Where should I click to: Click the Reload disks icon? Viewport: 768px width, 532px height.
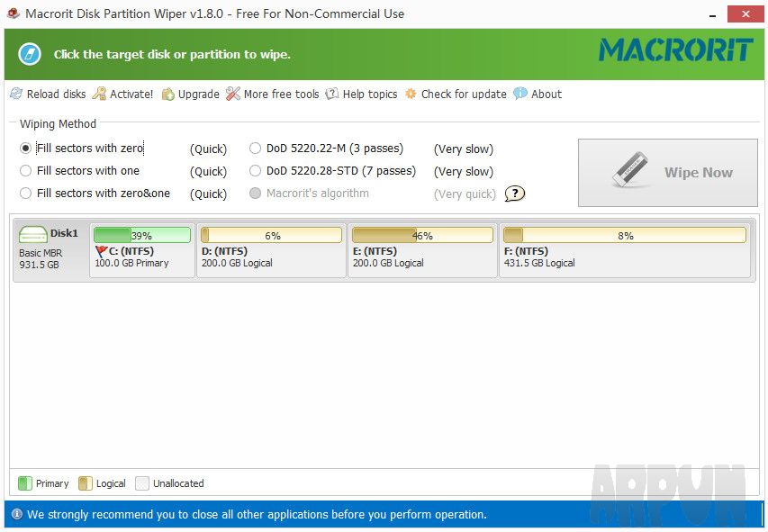click(16, 94)
